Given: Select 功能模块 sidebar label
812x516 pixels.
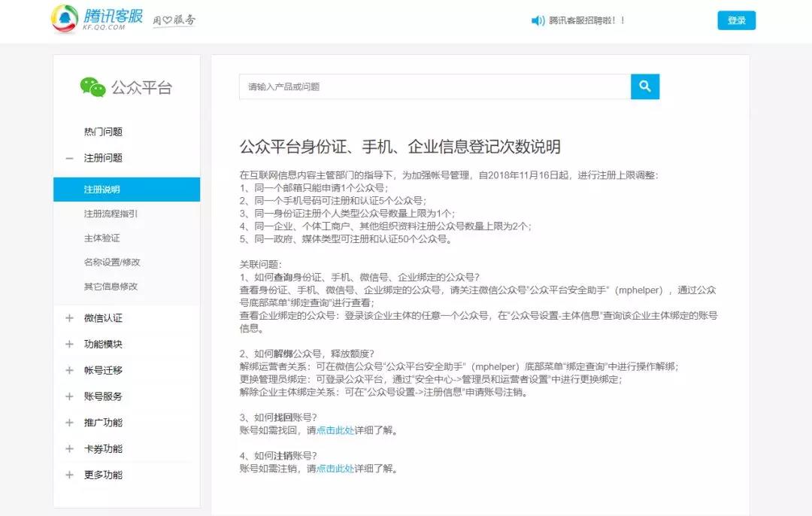Looking at the screenshot, I should [x=103, y=344].
